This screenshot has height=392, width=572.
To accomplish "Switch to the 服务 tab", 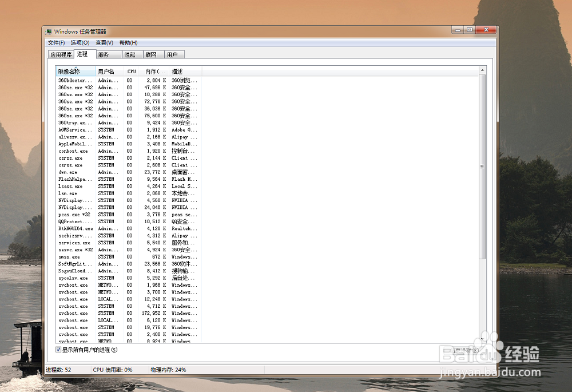I will pyautogui.click(x=109, y=55).
